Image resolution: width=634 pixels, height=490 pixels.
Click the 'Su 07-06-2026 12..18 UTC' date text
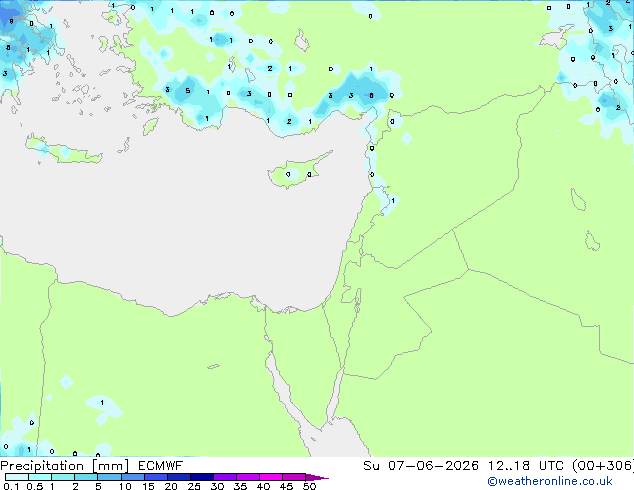coord(465,466)
